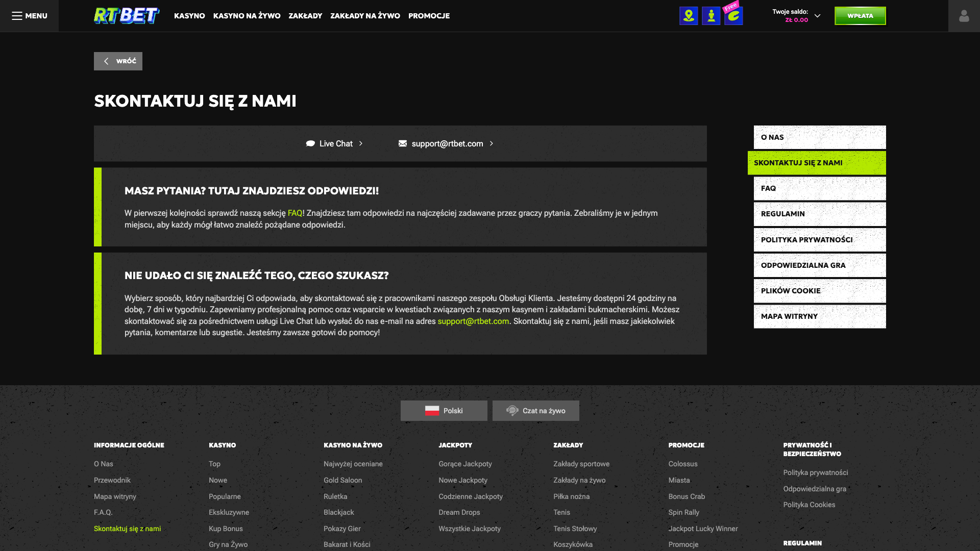The height and width of the screenshot is (551, 980).
Task: Open the Free coin bonus icon
Action: click(733, 15)
